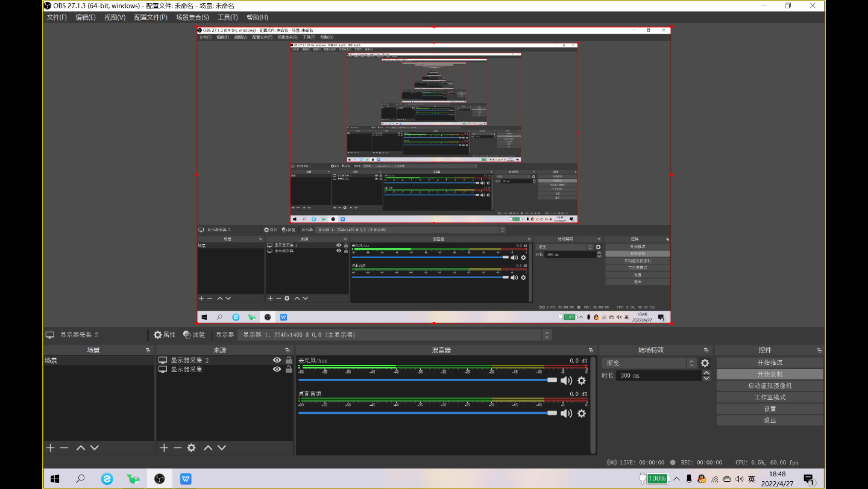
Task: Move scene up with the arrow in 场景 panel
Action: click(80, 448)
